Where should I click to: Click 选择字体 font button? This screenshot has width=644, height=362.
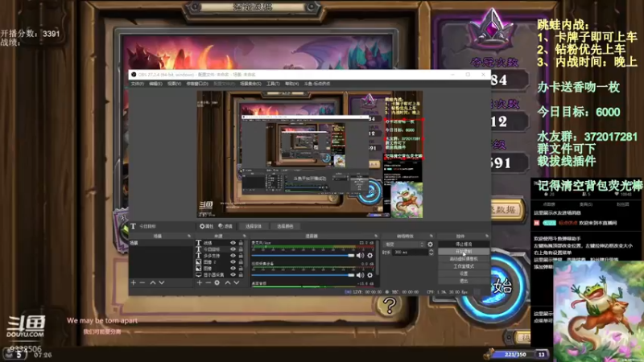[254, 226]
